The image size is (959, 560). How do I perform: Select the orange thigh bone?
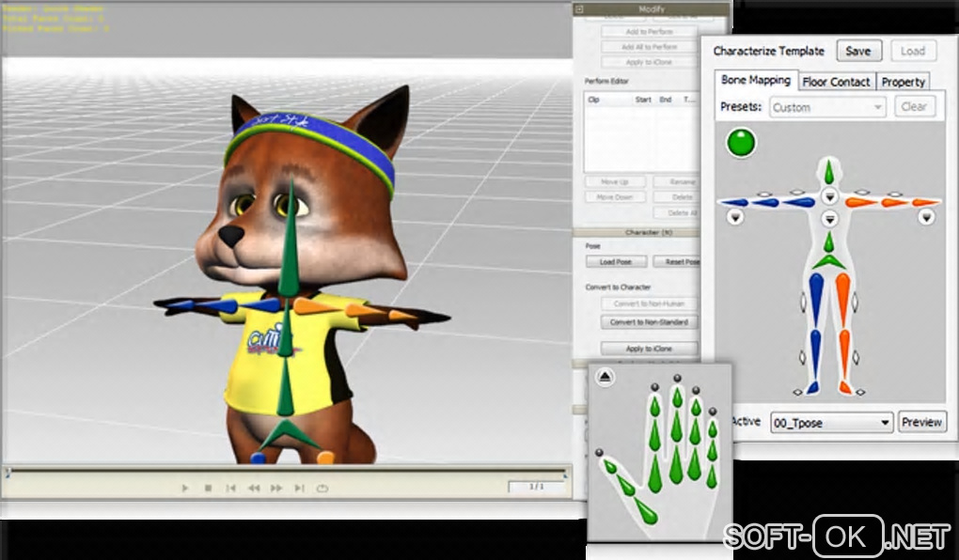(843, 300)
